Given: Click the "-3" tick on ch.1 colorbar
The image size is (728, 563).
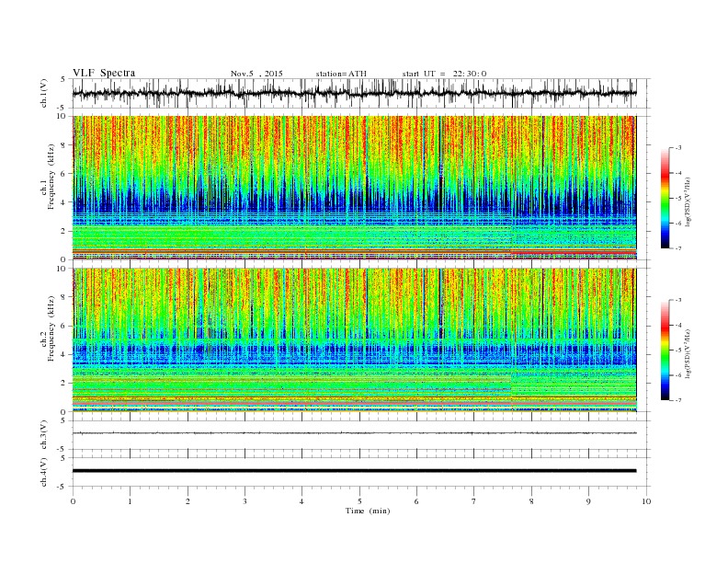Looking at the screenshot, I should click(x=678, y=148).
